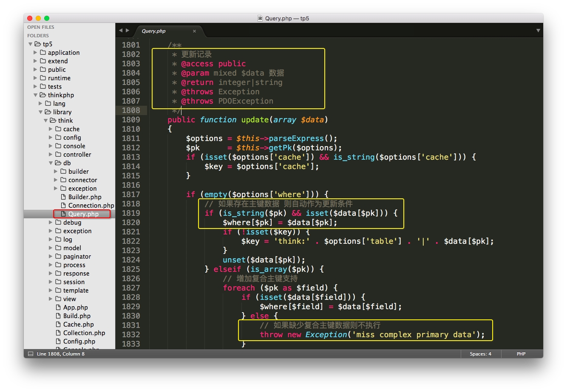Click the lang folder icon

48,104
